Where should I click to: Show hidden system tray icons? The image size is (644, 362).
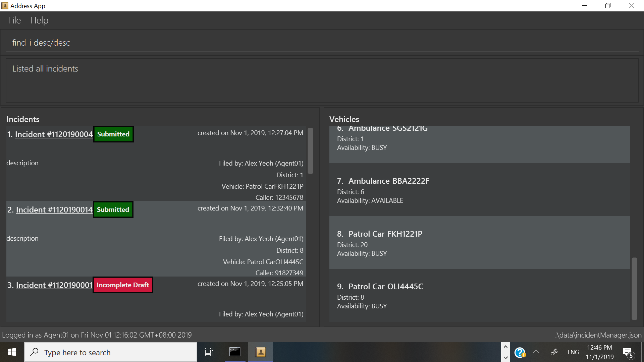point(536,352)
